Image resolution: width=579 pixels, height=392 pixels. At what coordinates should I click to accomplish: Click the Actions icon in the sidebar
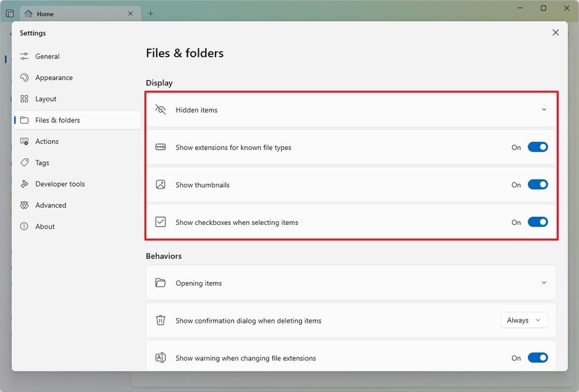(x=24, y=141)
